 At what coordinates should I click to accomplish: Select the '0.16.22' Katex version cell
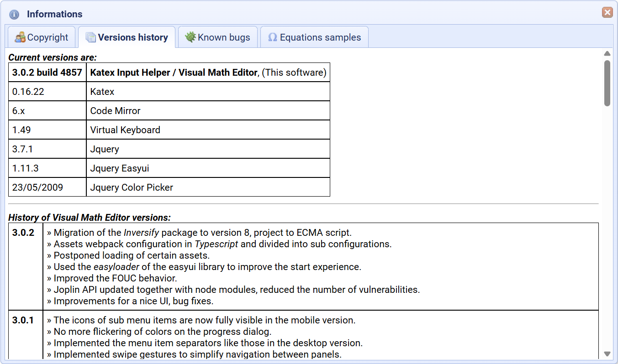point(48,92)
